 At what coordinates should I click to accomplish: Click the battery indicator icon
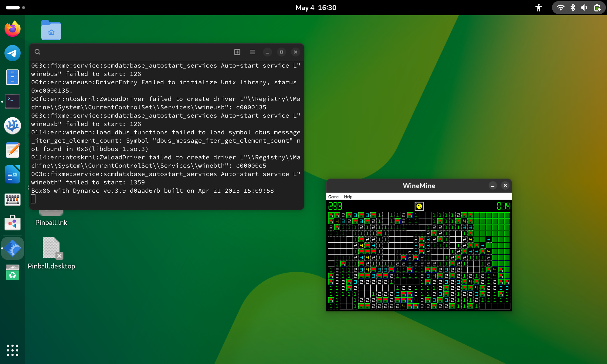597,8
